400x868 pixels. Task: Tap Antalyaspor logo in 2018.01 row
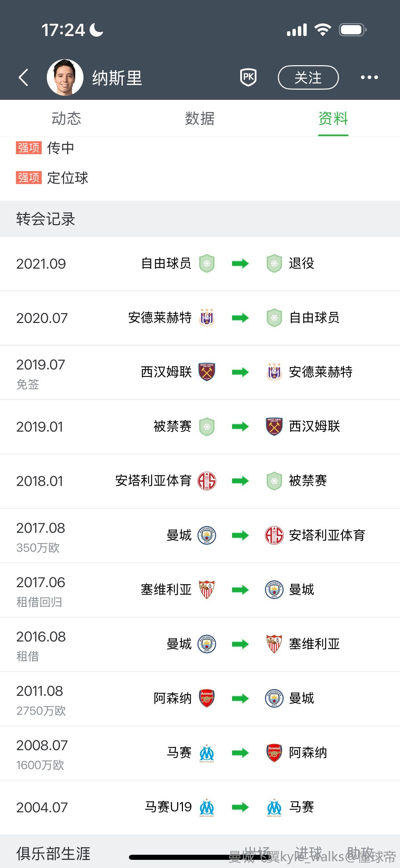207,481
